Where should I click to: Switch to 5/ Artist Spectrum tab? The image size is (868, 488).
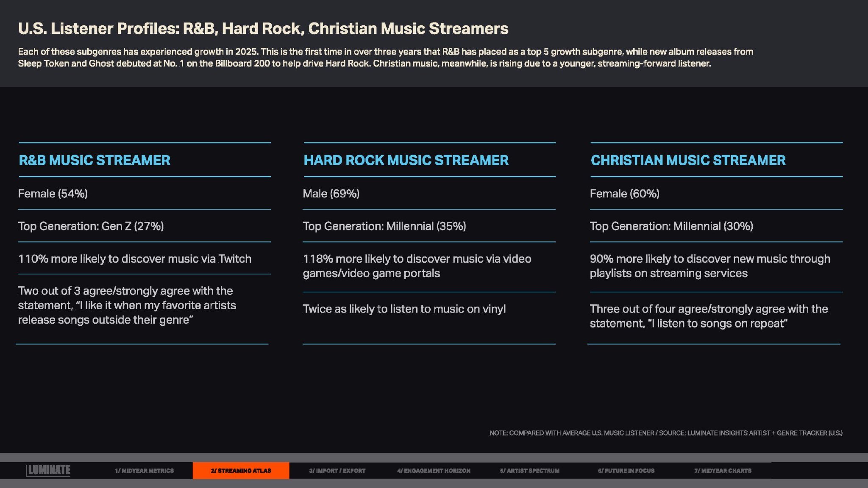tap(529, 471)
